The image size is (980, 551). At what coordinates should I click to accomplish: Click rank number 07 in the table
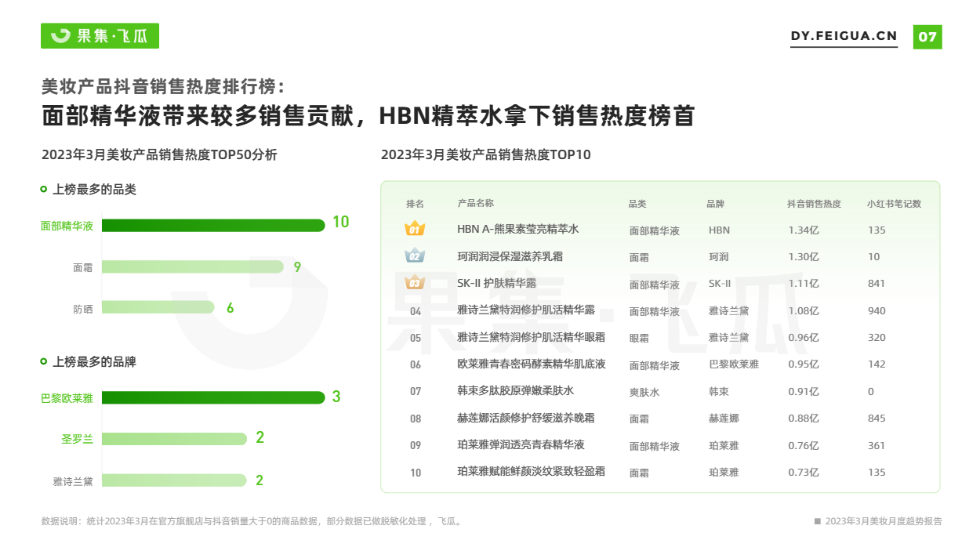click(416, 392)
